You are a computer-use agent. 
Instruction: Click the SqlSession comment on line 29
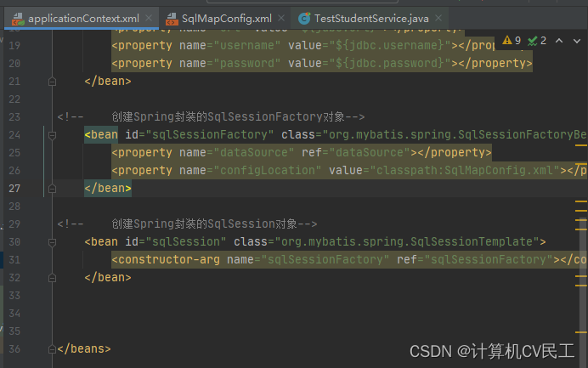[187, 224]
